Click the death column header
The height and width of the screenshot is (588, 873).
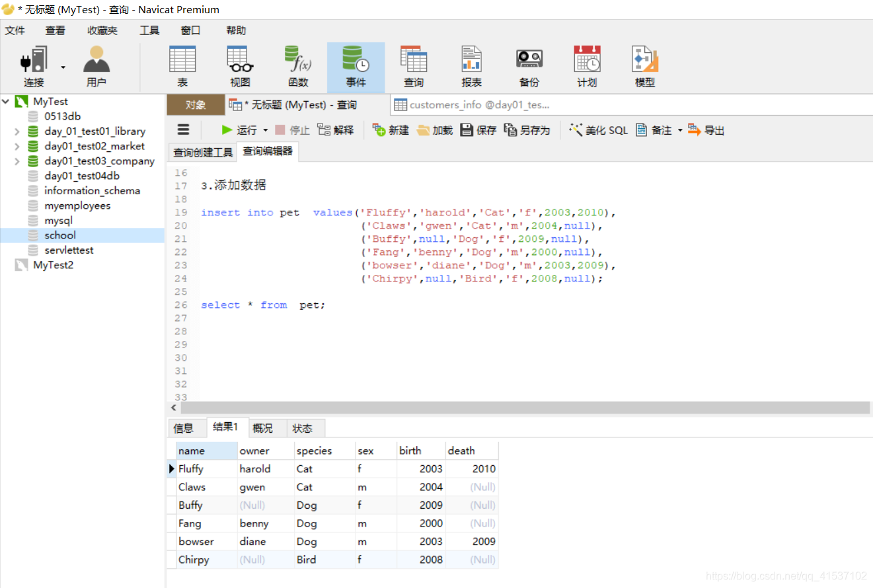(x=472, y=451)
